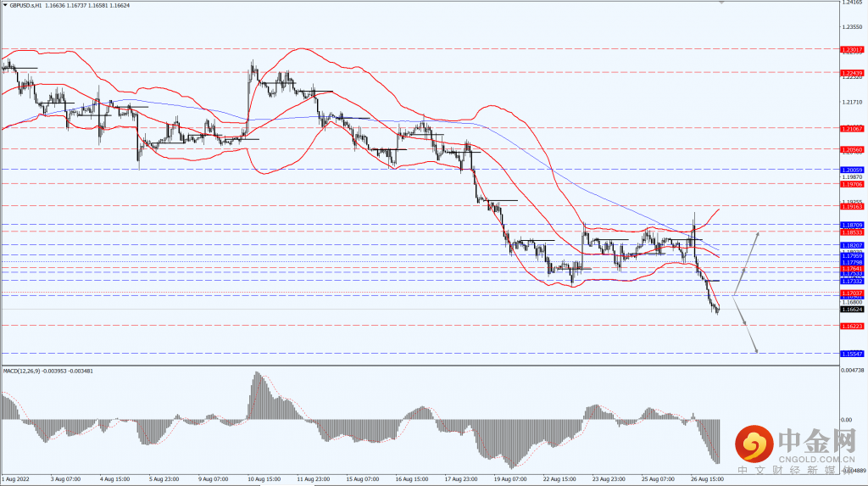Click the current price 1.16624 black label
This screenshot has height=486, width=868.
pyautogui.click(x=852, y=310)
